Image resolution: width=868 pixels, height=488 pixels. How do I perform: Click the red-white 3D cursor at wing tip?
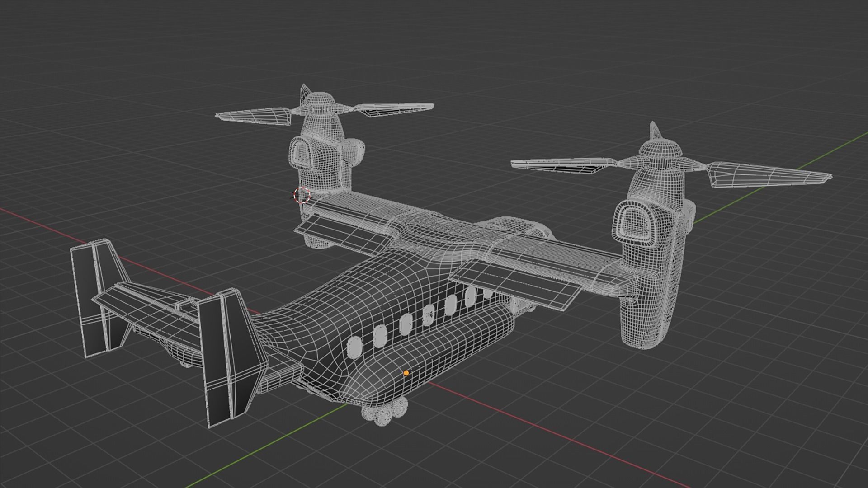[302, 195]
